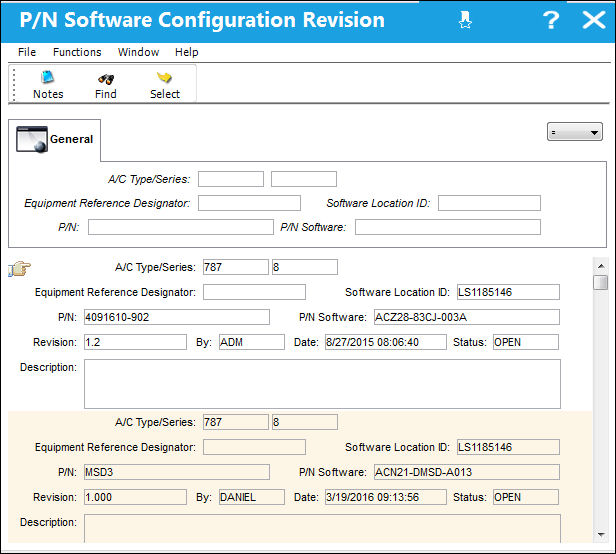The height and width of the screenshot is (554, 616).
Task: Click the filter P/N field
Action: tap(181, 227)
